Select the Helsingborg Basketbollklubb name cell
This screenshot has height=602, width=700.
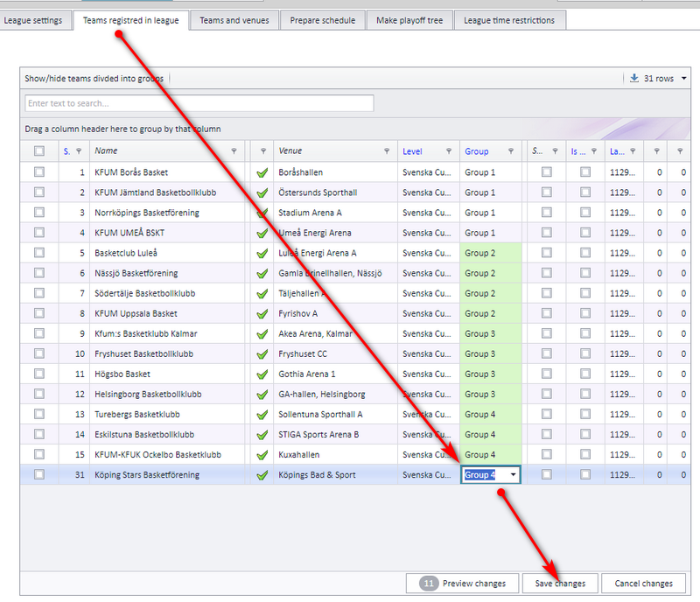point(167,395)
